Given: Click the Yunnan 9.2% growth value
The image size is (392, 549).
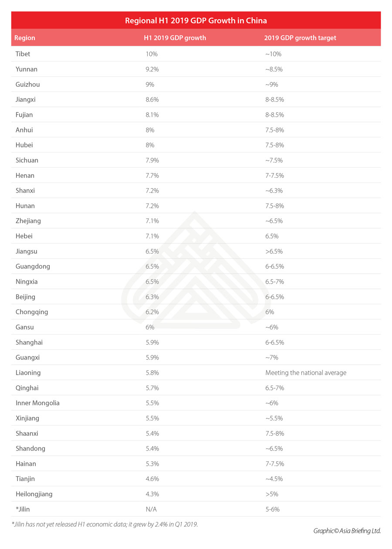Looking at the screenshot, I should [x=152, y=69].
